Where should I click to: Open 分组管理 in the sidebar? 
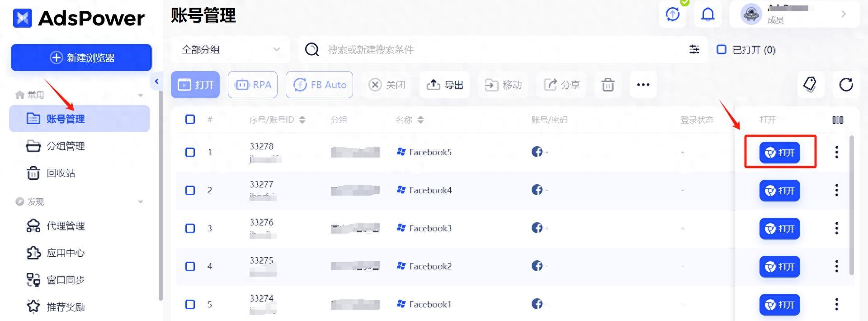(x=66, y=146)
